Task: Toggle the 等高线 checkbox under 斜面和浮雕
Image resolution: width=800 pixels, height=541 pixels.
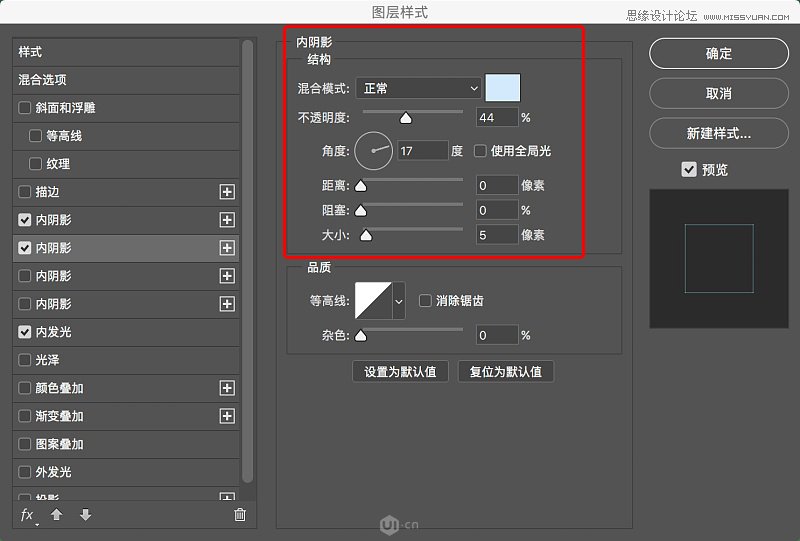Action: 35,136
